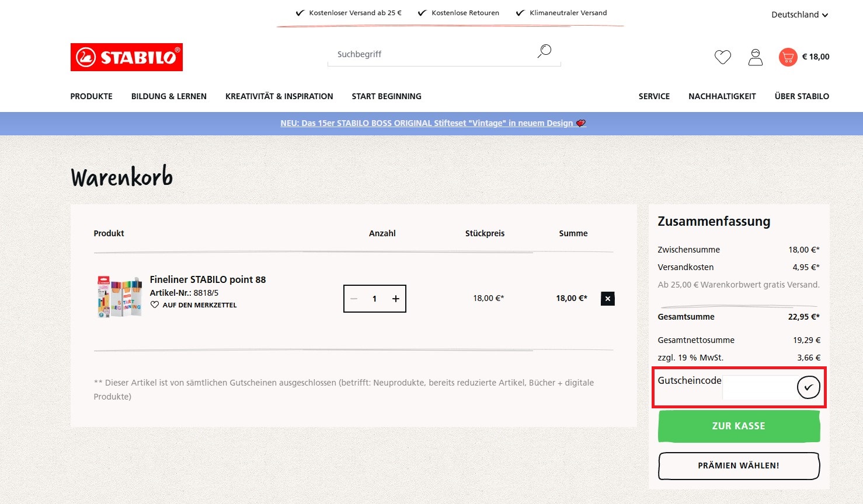Screen dimensions: 863x504
Task: Open the Deutschland country dropdown
Action: (799, 15)
